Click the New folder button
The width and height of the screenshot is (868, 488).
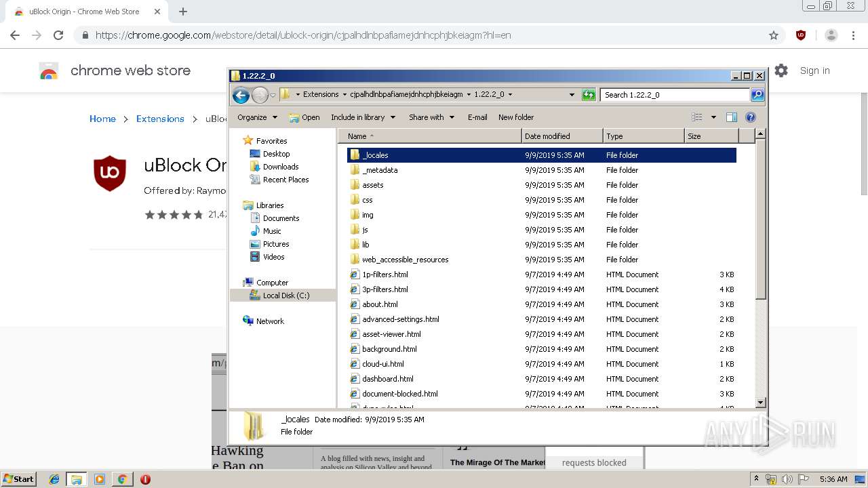click(516, 117)
